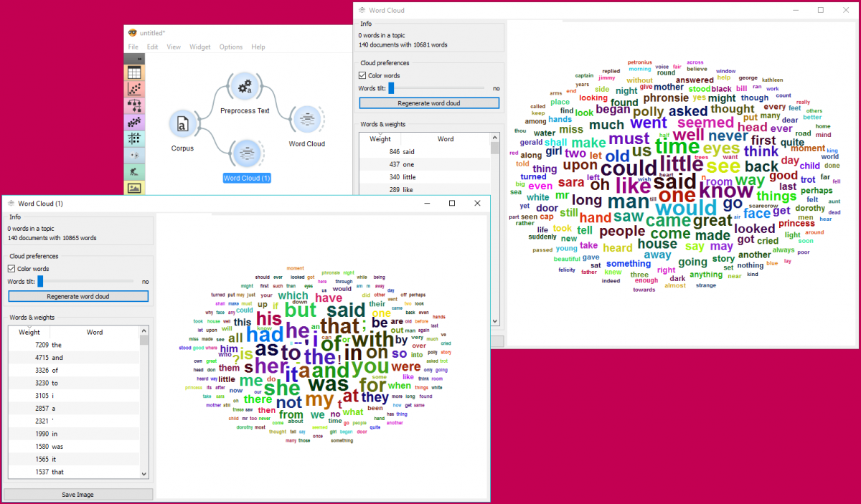
Task: Open the Options menu
Action: coord(230,47)
